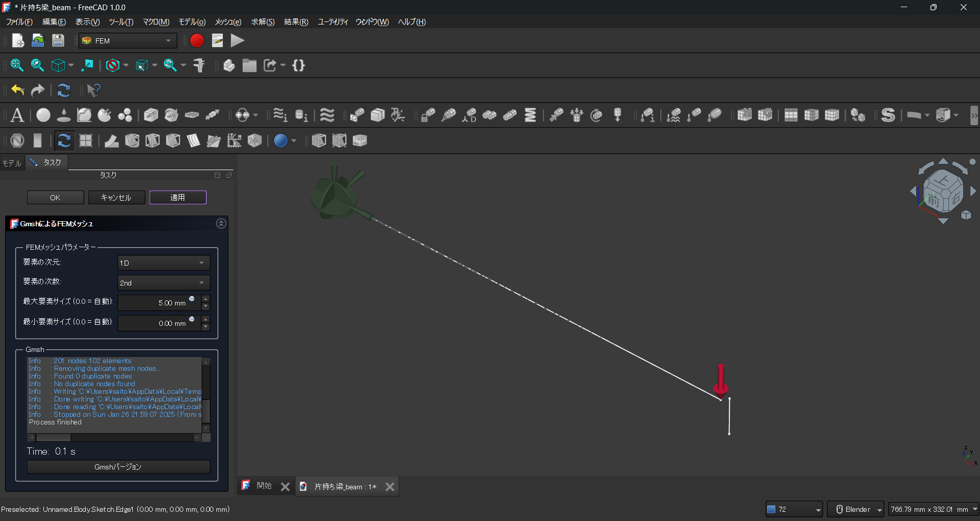
Task: Start macro recording red button
Action: click(x=197, y=40)
